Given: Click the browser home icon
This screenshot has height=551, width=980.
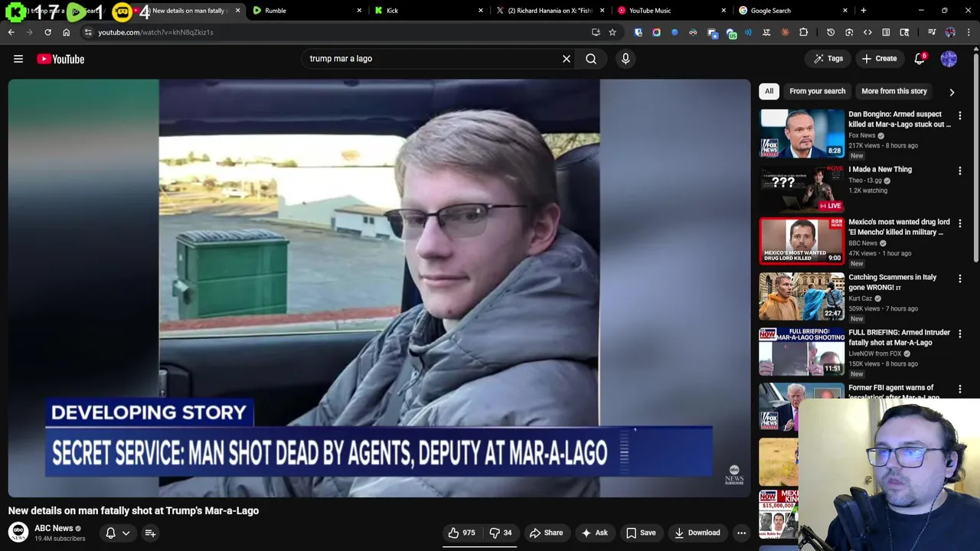Looking at the screenshot, I should pos(66,32).
